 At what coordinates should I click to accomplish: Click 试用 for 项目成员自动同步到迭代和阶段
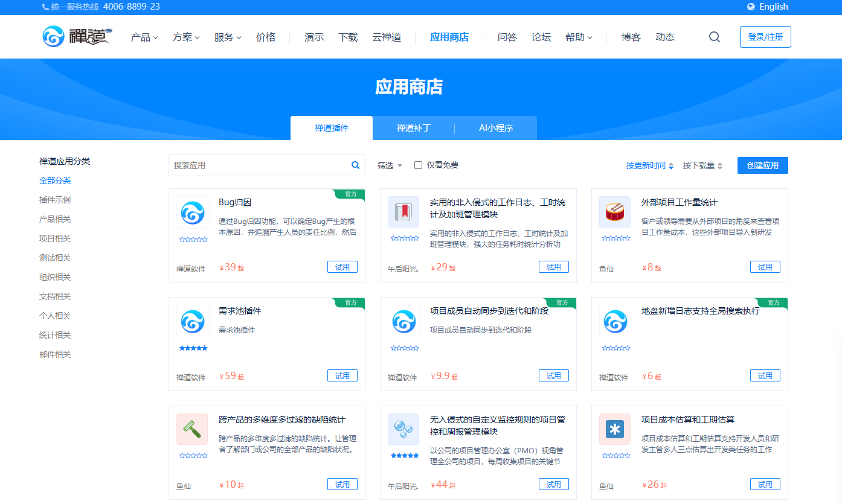(x=554, y=375)
